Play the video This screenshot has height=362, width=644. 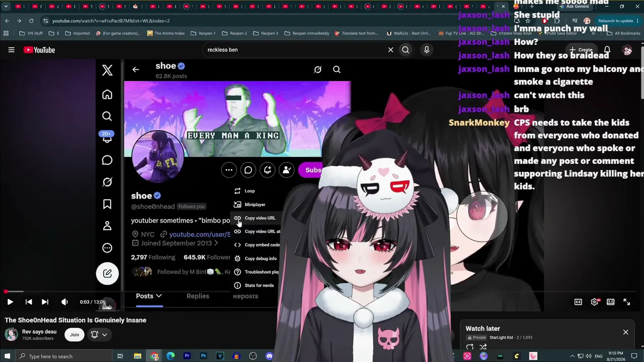point(10,302)
